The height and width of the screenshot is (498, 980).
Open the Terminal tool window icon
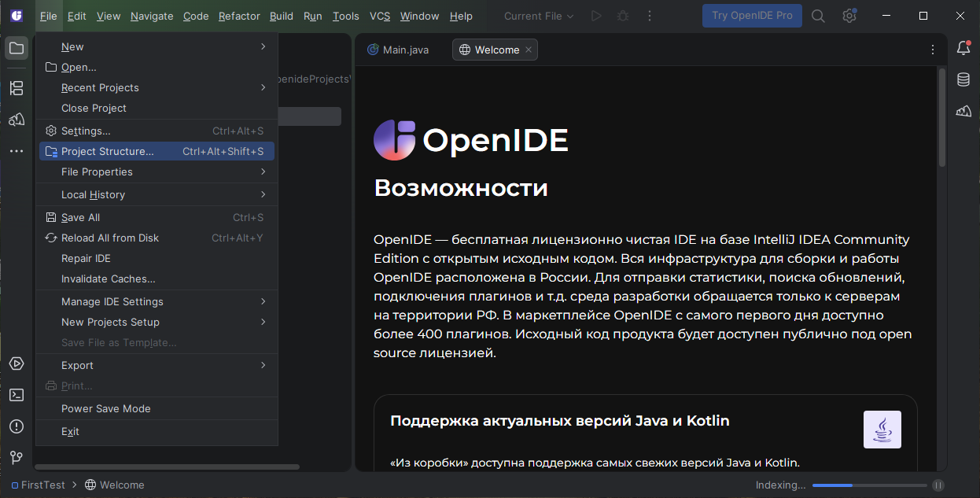point(16,395)
